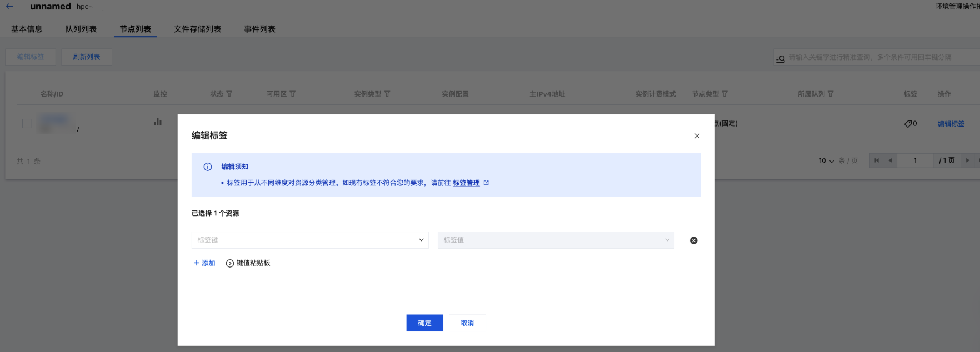Click the page number input field
980x352 pixels.
[x=915, y=161]
